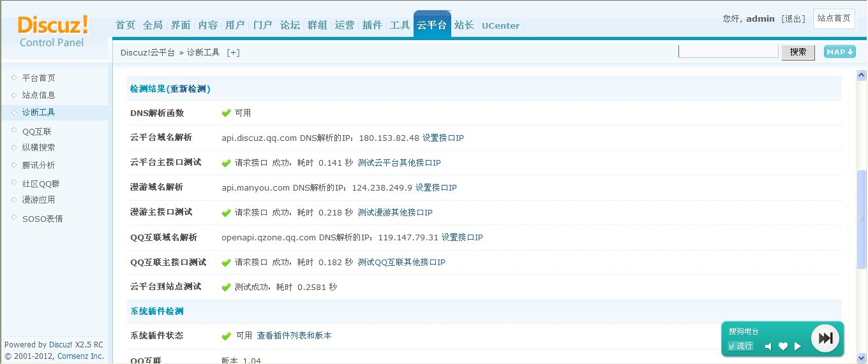Image resolution: width=868 pixels, height=364 pixels.
Task: Click 设置接口IP for api.discuz.qq.com
Action: (443, 138)
